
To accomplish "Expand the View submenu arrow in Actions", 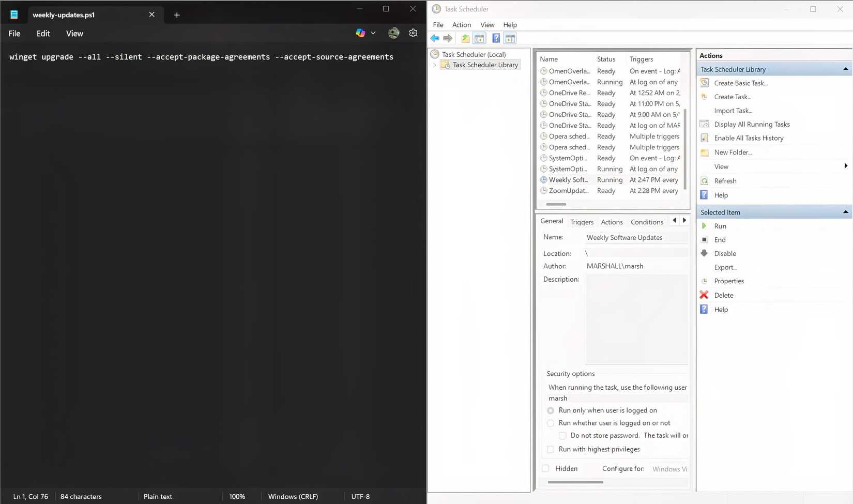I will (846, 166).
